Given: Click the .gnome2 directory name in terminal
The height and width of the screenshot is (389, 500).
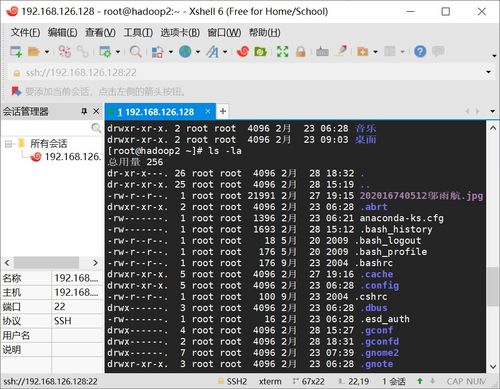Looking at the screenshot, I should click(x=379, y=353).
